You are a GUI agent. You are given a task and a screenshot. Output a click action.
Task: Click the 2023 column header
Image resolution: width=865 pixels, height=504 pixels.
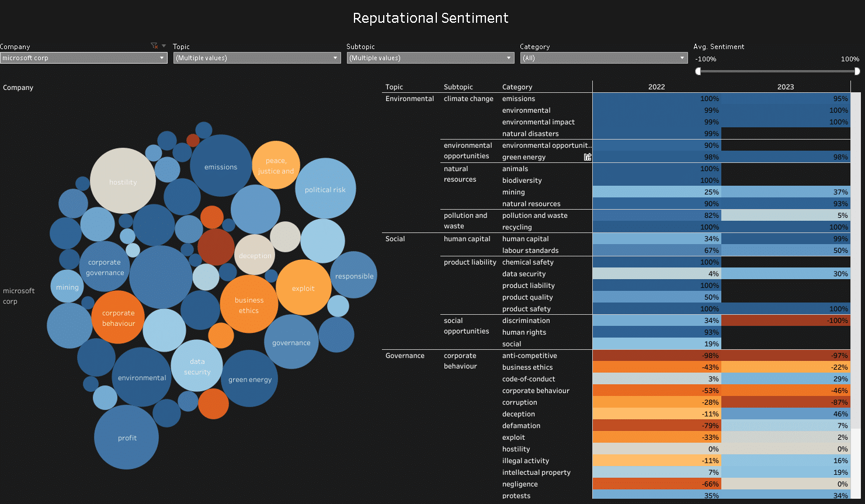786,87
